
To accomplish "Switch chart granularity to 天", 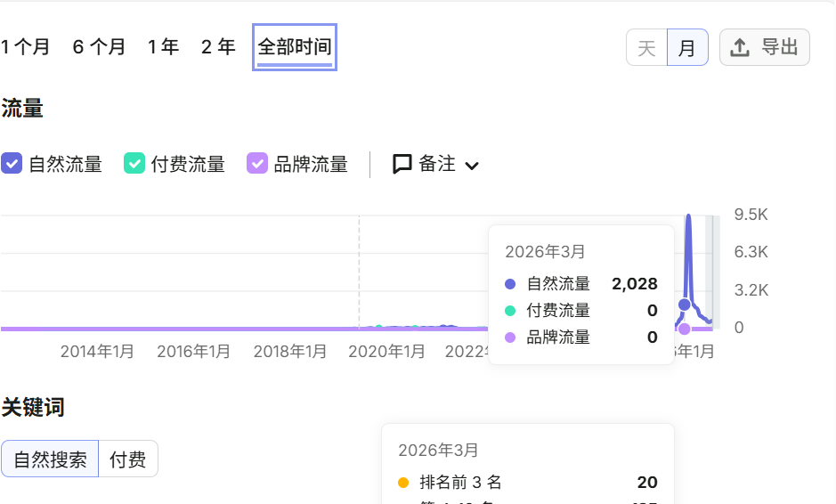I will 646,47.
